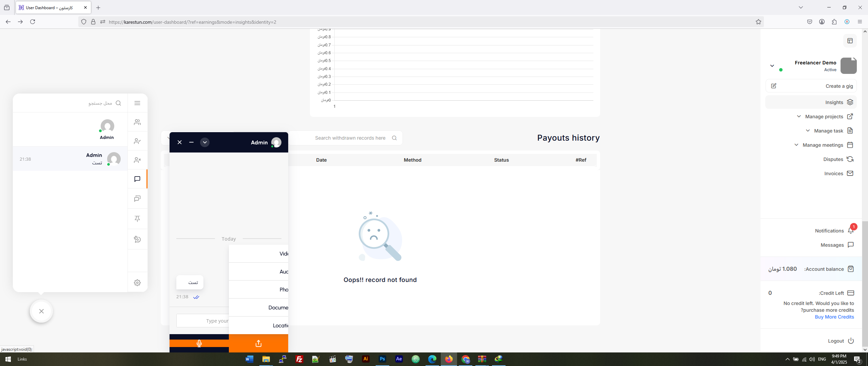Image resolution: width=868 pixels, height=366 pixels.
Task: Open the pinned chats pin icon
Action: click(x=137, y=219)
